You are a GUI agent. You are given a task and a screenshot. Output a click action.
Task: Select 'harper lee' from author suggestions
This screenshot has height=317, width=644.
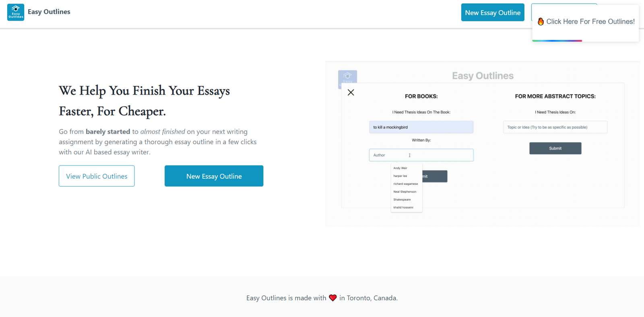pyautogui.click(x=400, y=176)
